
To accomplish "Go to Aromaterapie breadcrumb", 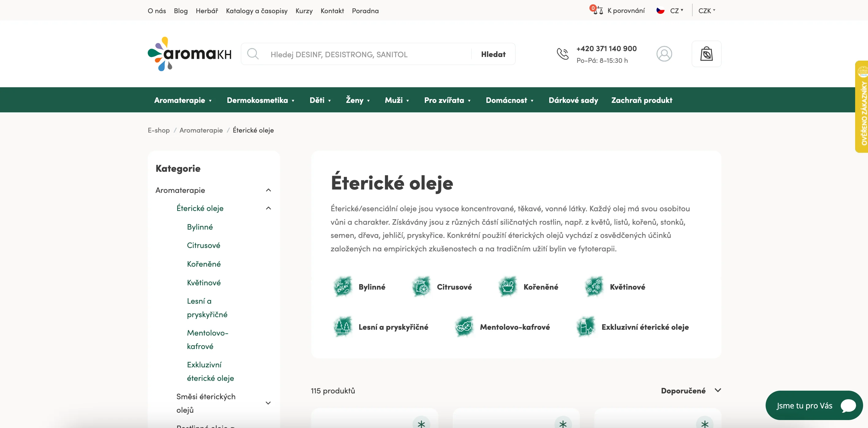I will point(201,130).
